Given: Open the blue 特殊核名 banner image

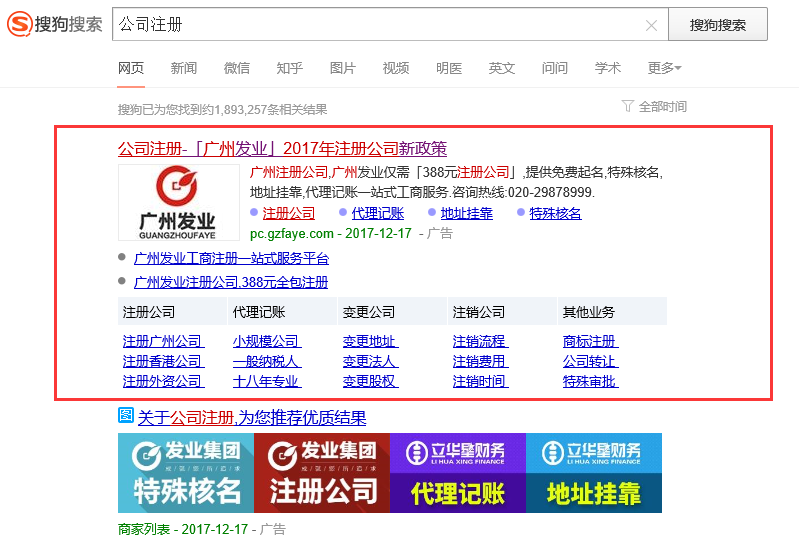Looking at the screenshot, I should 186,473.
